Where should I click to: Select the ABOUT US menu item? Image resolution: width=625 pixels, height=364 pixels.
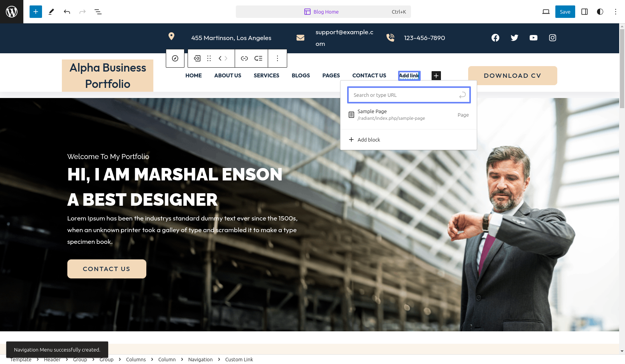point(228,75)
